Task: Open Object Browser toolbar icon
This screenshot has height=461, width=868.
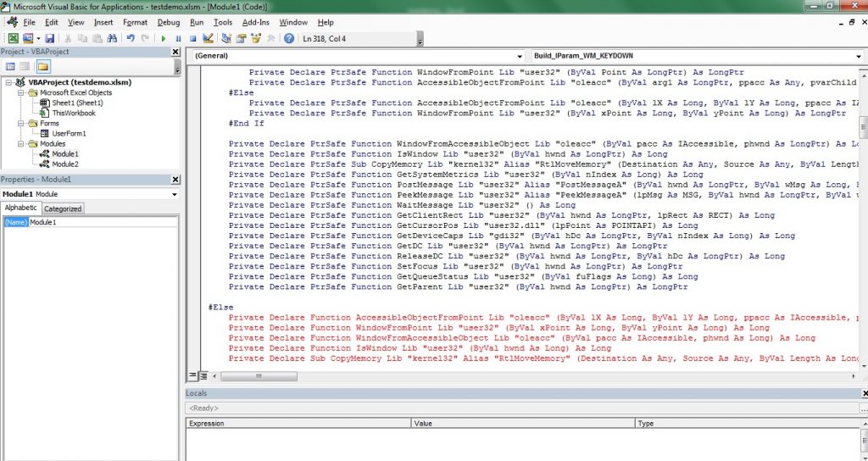Action: pyautogui.click(x=256, y=39)
